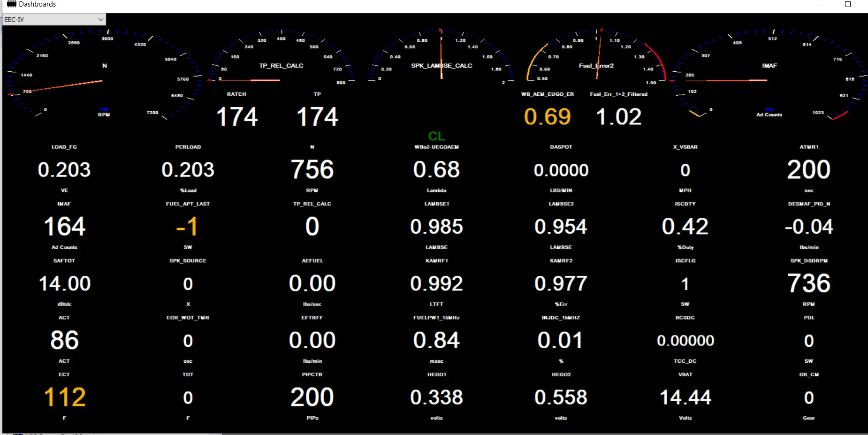Select the SAFTOT value 14.00

(64, 284)
